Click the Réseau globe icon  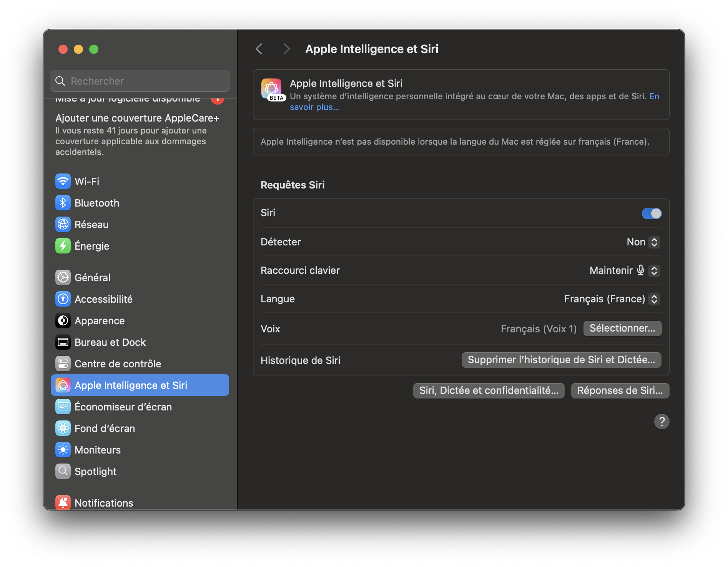click(63, 224)
